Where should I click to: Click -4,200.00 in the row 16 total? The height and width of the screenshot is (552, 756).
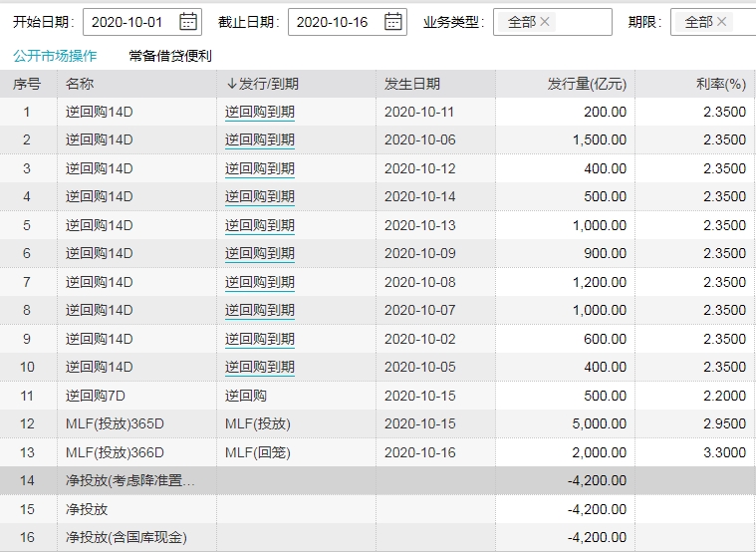(x=598, y=537)
